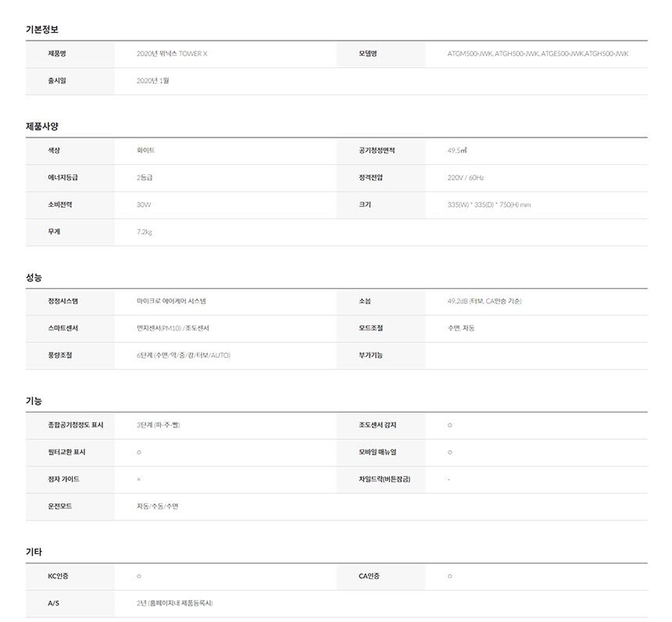Click the circle mark for 조도센서 감지
Screen dimensions: 672x622
450,425
